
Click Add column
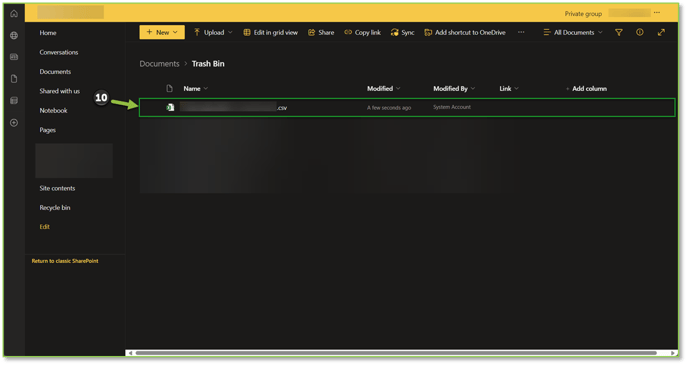(586, 89)
